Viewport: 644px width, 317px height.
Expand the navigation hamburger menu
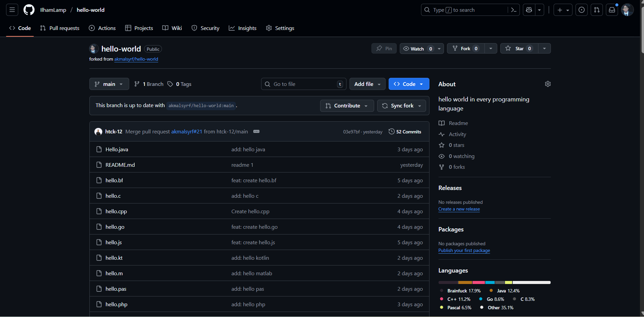pos(11,10)
